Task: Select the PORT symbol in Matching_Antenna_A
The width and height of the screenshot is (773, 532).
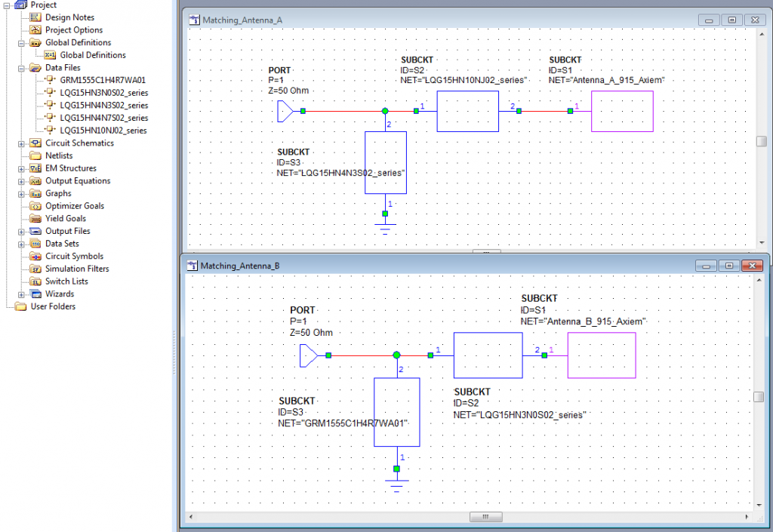Action: click(285, 112)
